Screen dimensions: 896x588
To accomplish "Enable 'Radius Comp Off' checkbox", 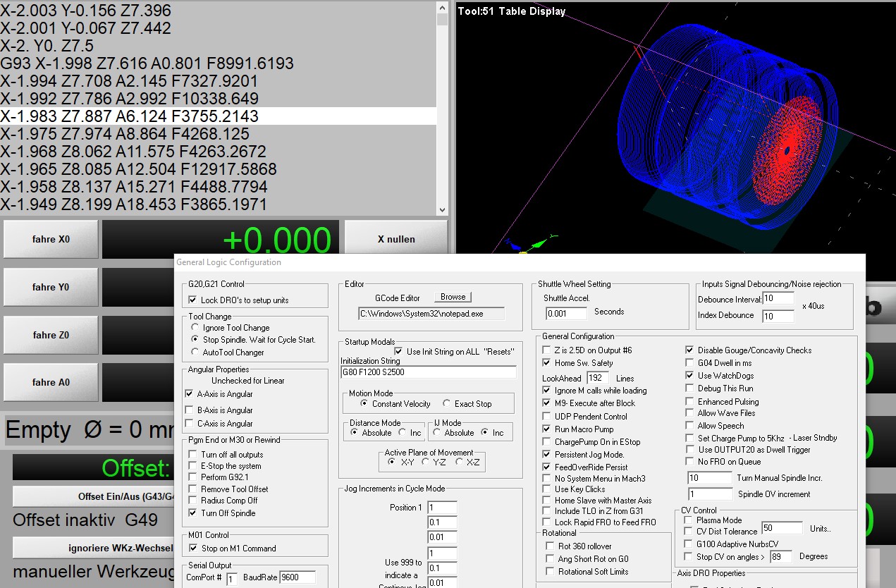I will click(193, 501).
